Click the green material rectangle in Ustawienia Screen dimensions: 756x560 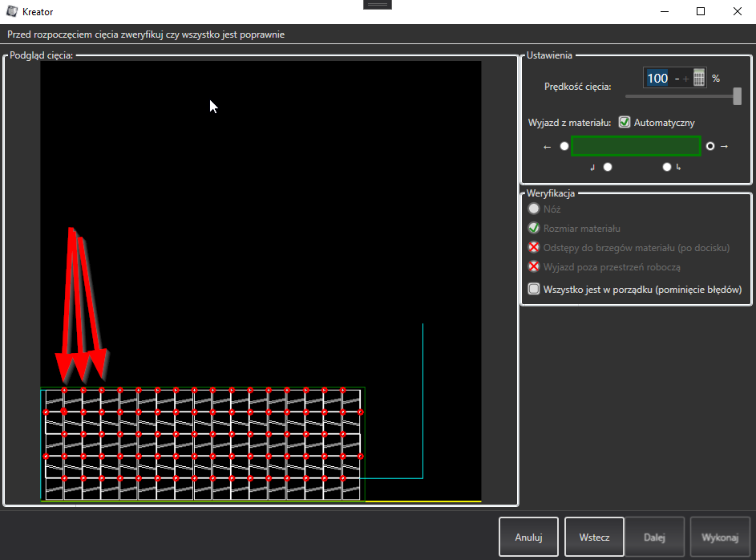click(637, 146)
